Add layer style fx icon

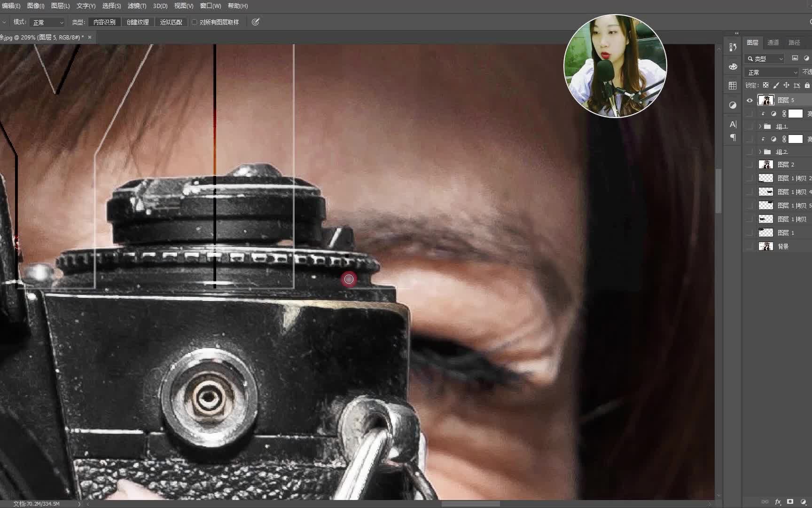click(778, 502)
